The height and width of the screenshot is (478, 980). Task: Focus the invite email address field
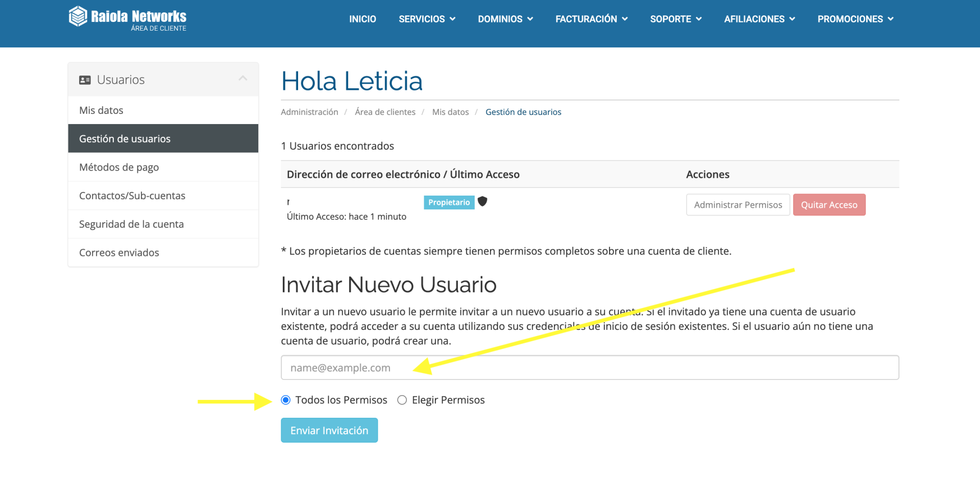590,368
